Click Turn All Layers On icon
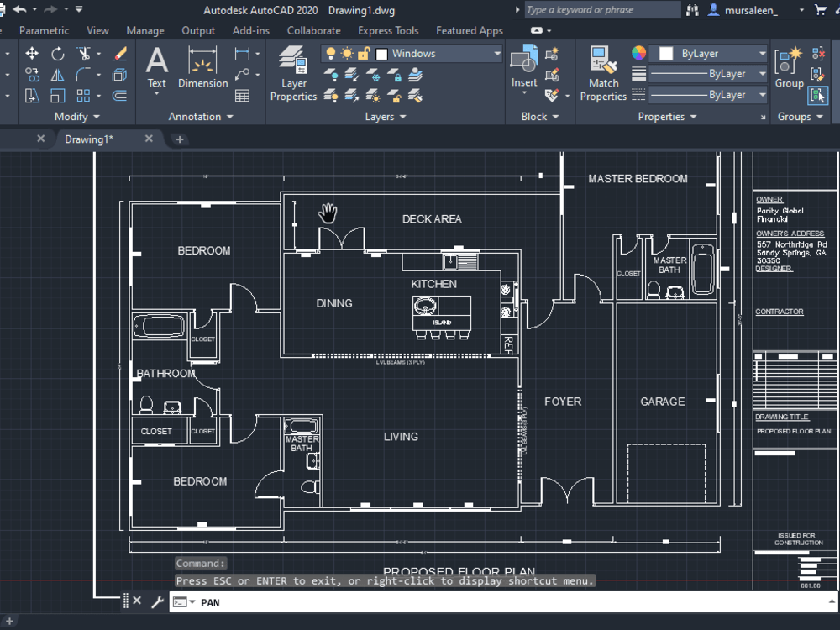Viewport: 840px width, 630px height. tap(330, 96)
